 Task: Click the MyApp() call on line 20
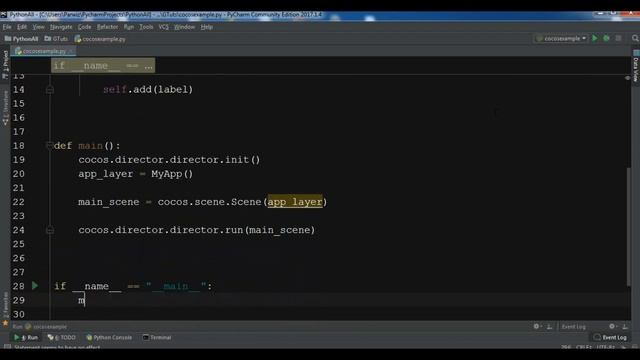pos(172,174)
